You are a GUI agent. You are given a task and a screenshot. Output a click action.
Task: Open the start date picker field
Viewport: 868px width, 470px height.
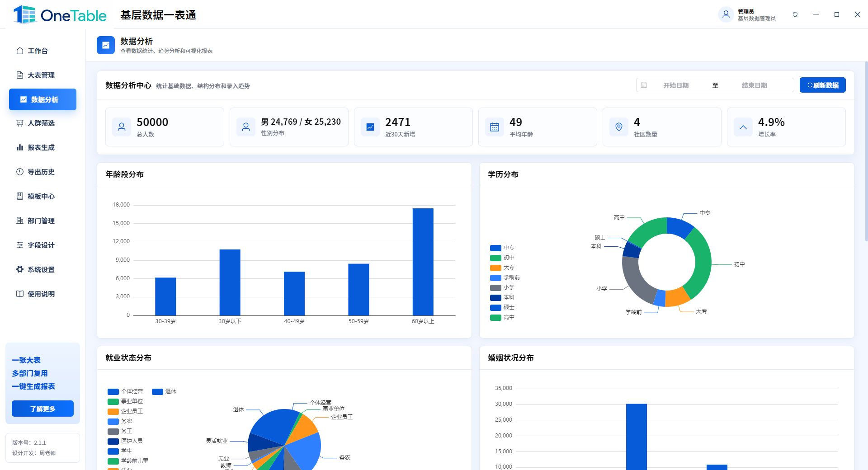click(676, 85)
